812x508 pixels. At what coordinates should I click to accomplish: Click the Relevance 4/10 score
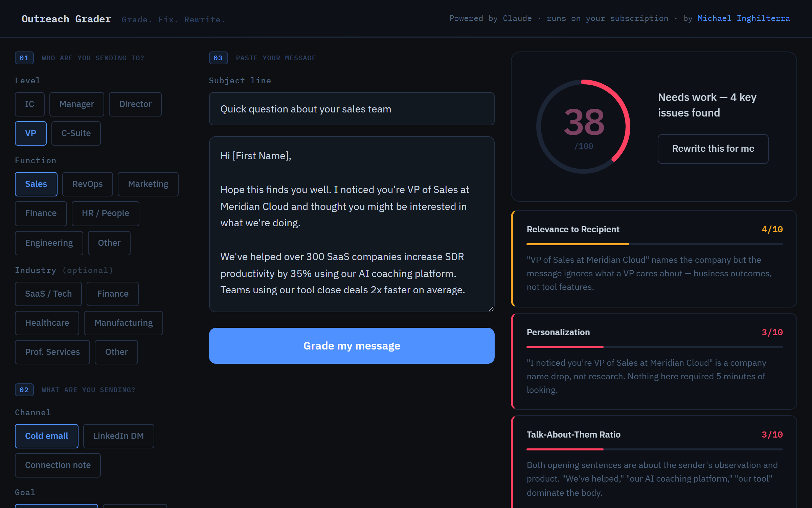click(772, 229)
